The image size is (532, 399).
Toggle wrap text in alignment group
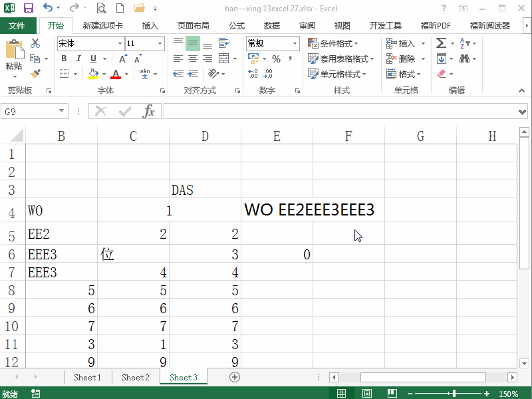[224, 43]
